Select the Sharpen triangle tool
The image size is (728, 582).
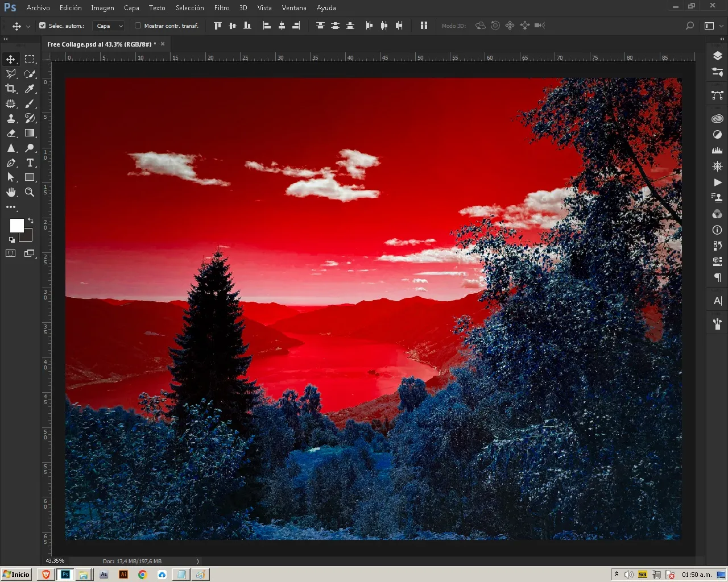click(x=11, y=148)
